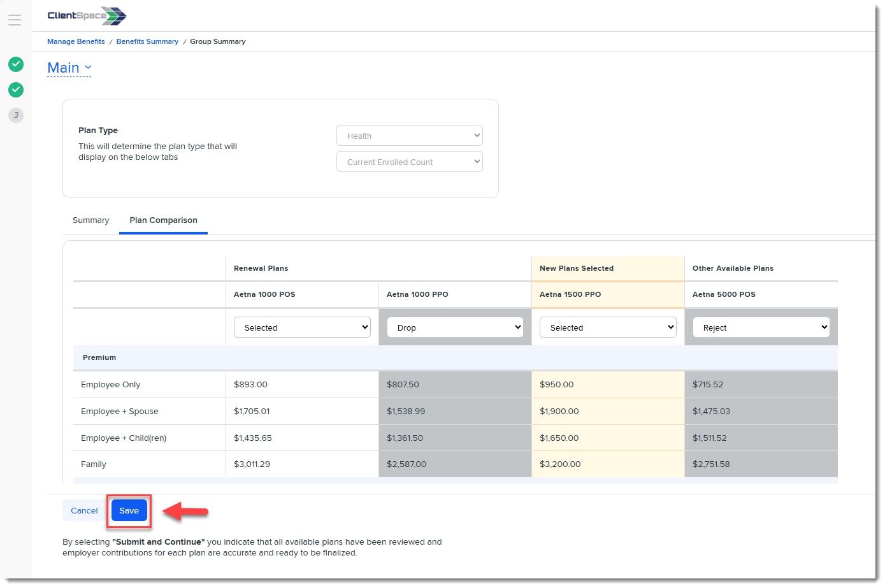
Task: Open Current Enrolled Count dropdown
Action: 410,162
